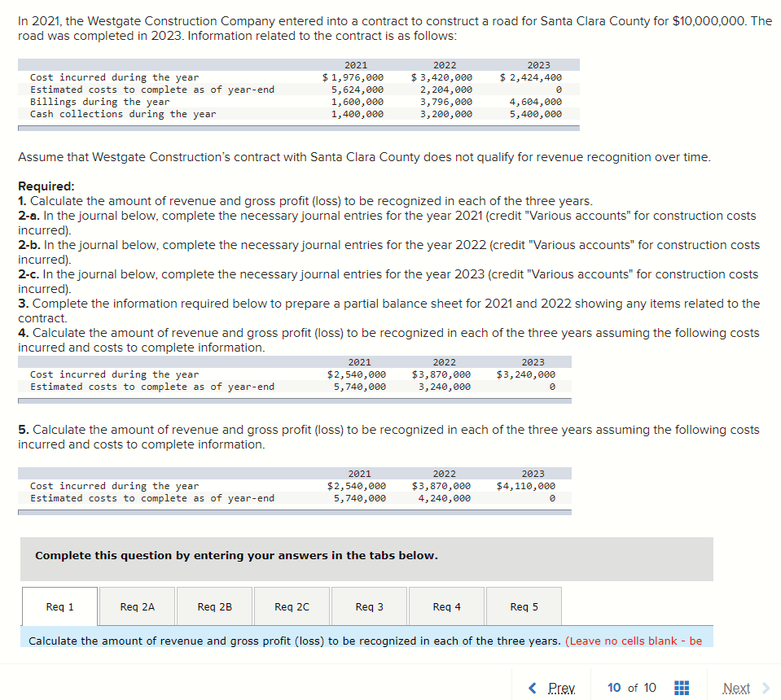Open the Req 1 tab
This screenshot has height=700, width=781.
pos(59,606)
